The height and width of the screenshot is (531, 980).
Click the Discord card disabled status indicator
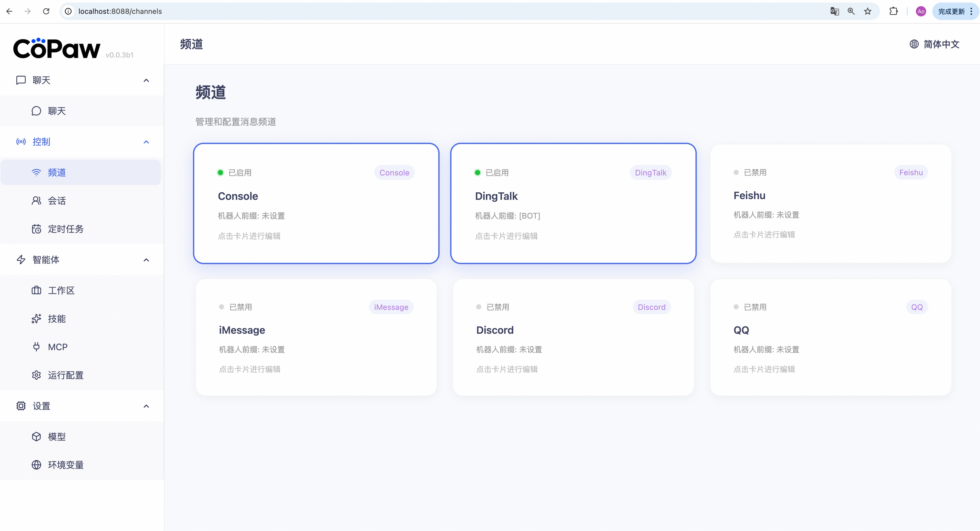click(x=478, y=307)
